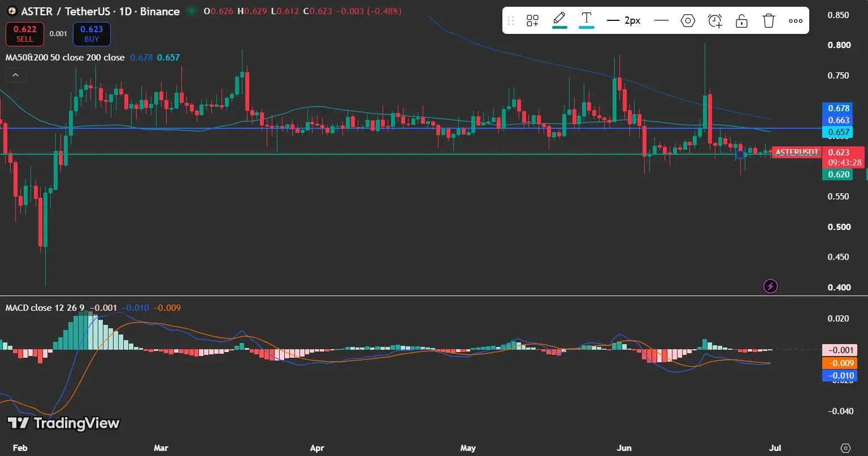Click the Feb label on time axis
Image resolution: width=868 pixels, height=456 pixels.
tap(20, 448)
